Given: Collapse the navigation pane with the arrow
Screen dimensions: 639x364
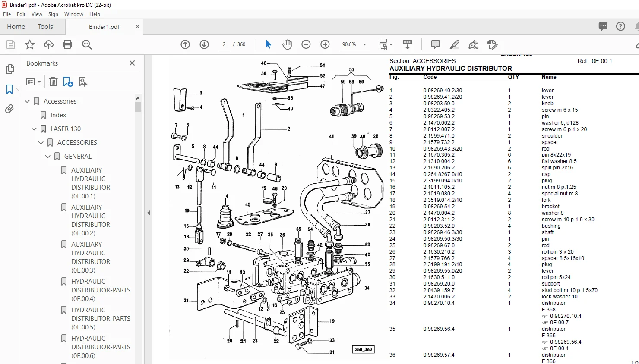Looking at the screenshot, I should point(149,213).
